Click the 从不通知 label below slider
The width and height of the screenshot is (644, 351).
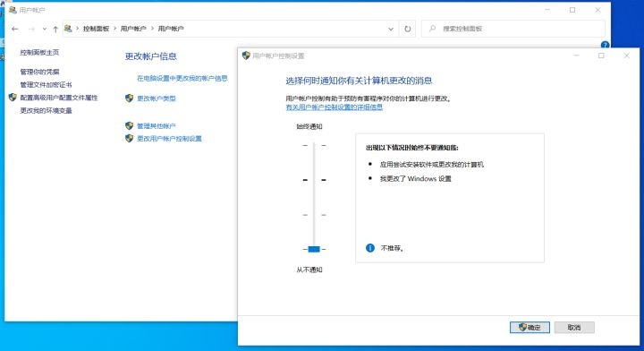tap(309, 270)
